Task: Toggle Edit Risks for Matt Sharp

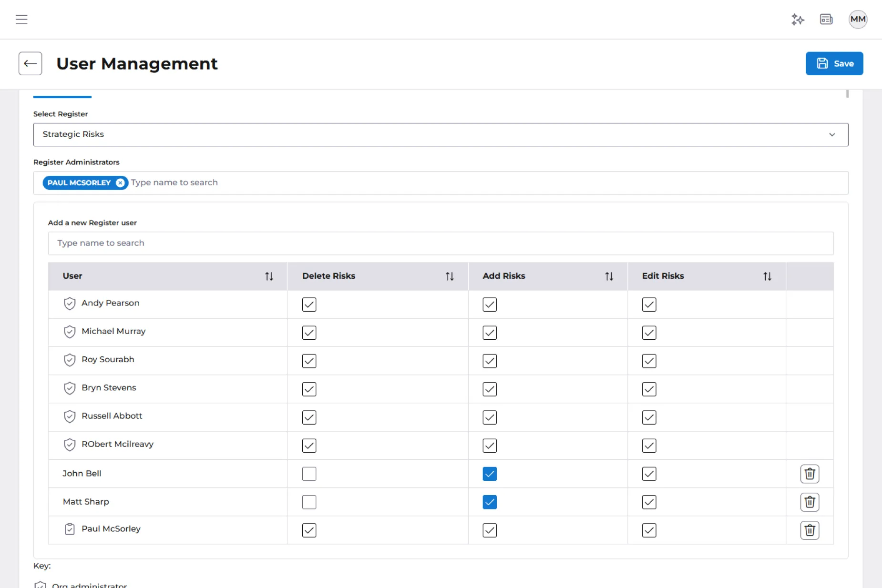Action: tap(649, 502)
